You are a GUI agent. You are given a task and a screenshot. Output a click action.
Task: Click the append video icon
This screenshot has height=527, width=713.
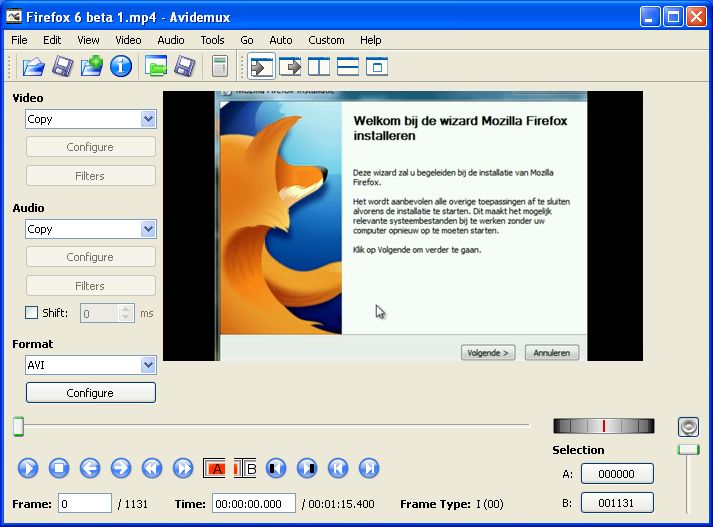click(92, 67)
